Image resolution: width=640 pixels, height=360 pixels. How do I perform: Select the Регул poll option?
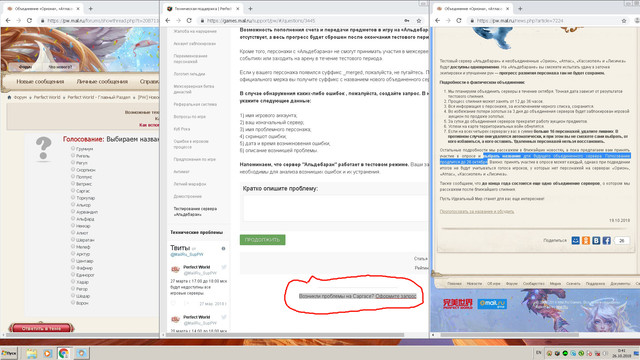coord(73,162)
